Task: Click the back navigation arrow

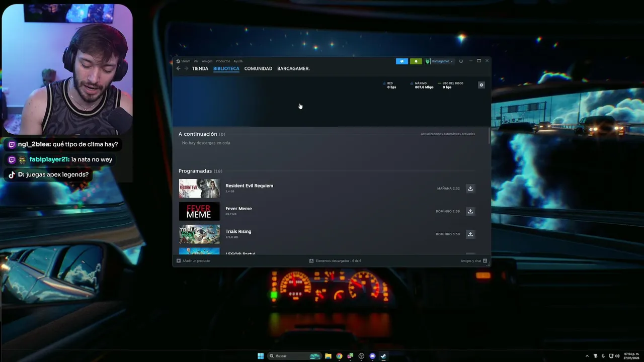Action: coord(178,68)
